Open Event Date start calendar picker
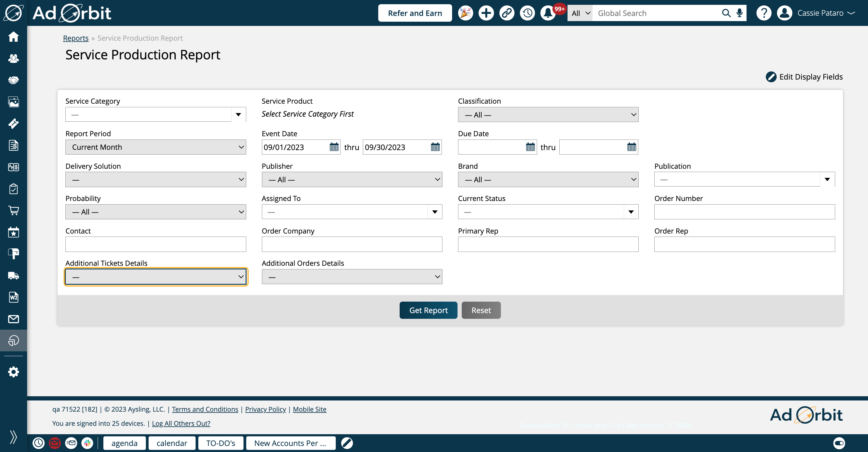This screenshot has width=868, height=452. click(334, 147)
